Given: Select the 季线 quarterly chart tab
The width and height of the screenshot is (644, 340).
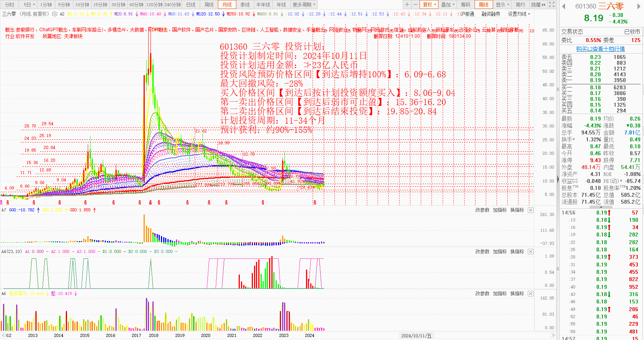Looking at the screenshot, I should [x=245, y=5].
